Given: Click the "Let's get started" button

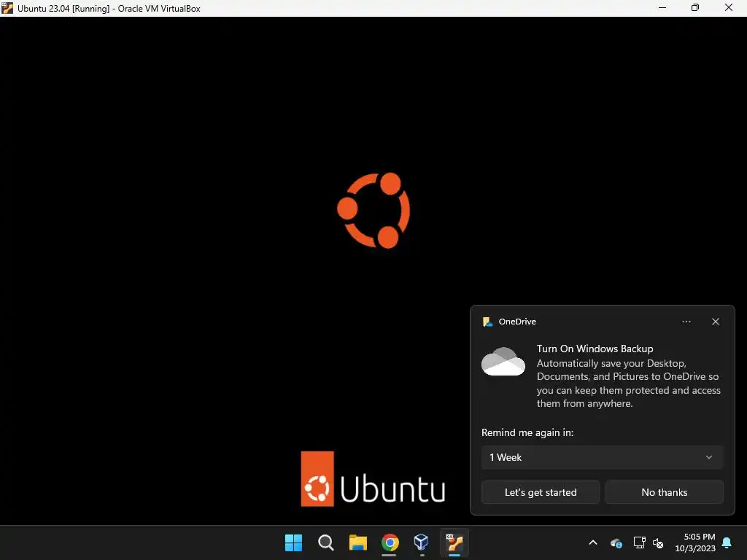Looking at the screenshot, I should pos(541,492).
